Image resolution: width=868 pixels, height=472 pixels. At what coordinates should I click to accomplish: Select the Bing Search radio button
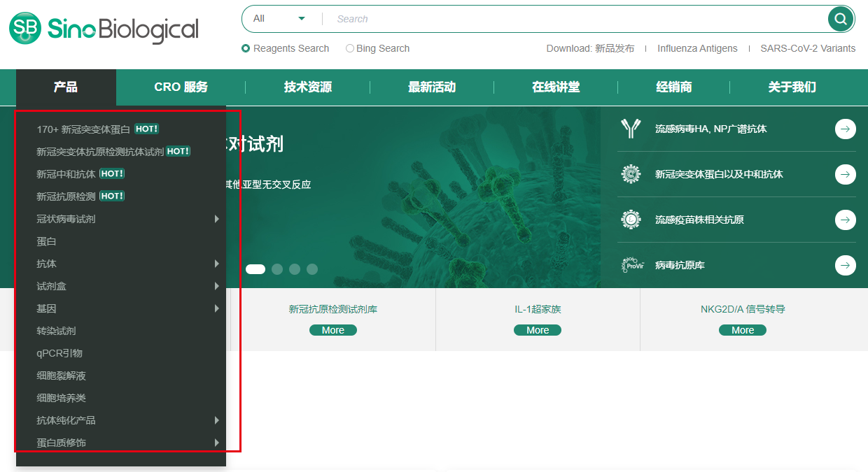pos(350,48)
